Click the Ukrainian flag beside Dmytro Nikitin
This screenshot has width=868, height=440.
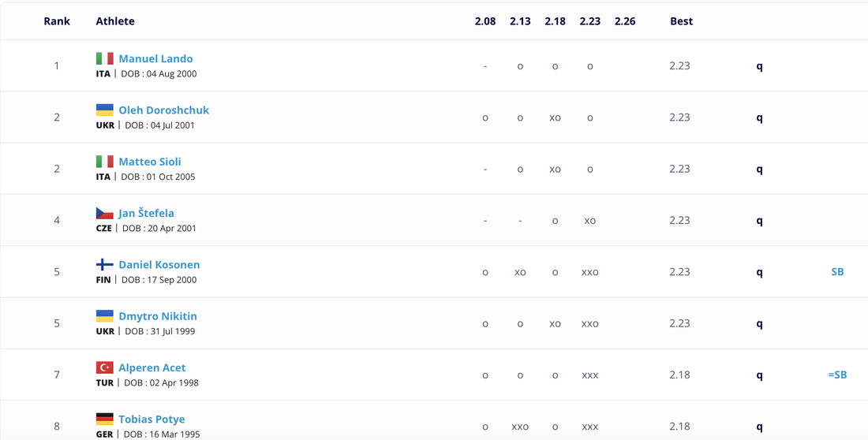point(104,316)
